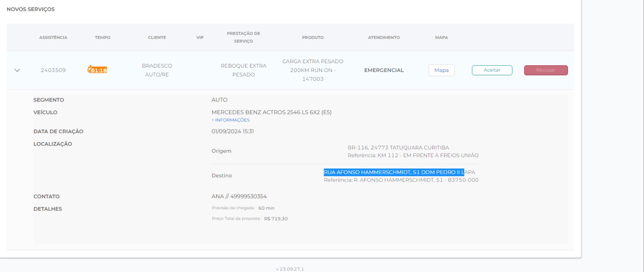Click the origin reference KM 112 text
This screenshot has width=644, height=272.
[413, 155]
